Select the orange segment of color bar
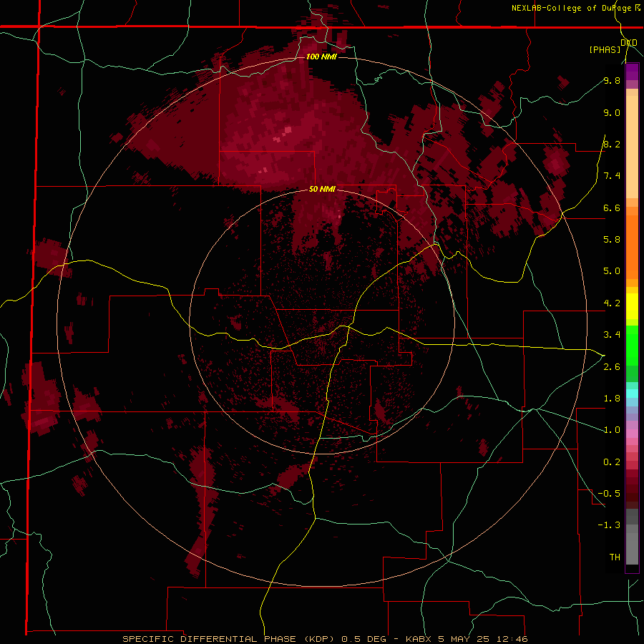The image size is (644, 644). point(632,246)
